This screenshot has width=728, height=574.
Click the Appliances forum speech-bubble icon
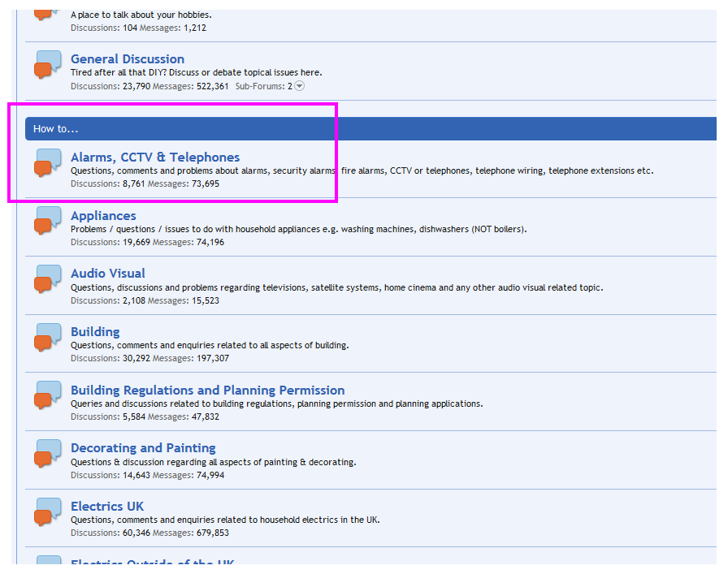tap(47, 221)
